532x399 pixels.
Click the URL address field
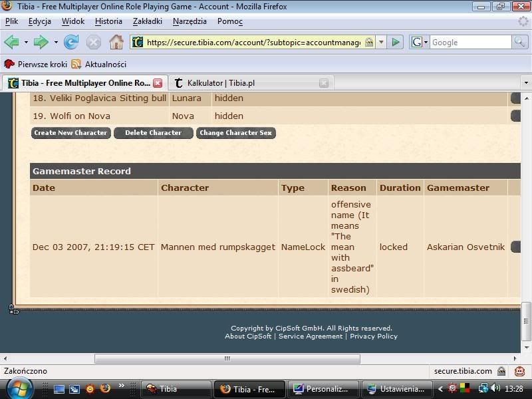click(x=253, y=43)
